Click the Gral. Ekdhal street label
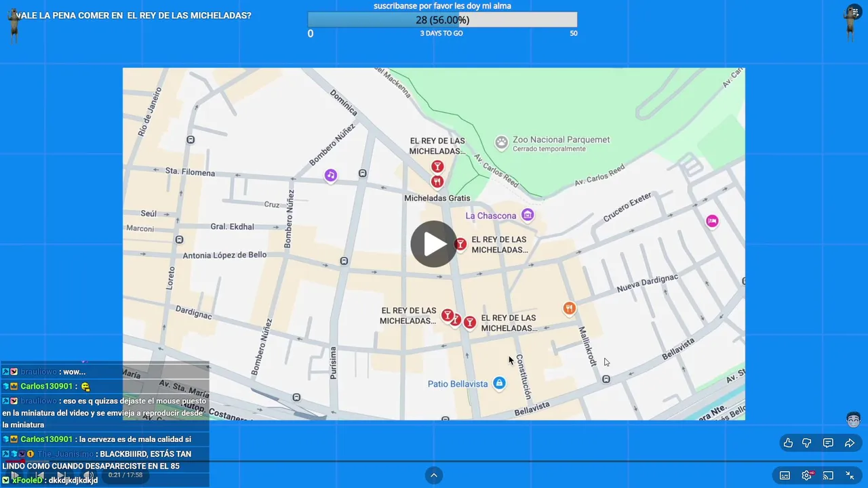Image resolution: width=868 pixels, height=488 pixels. (233, 226)
